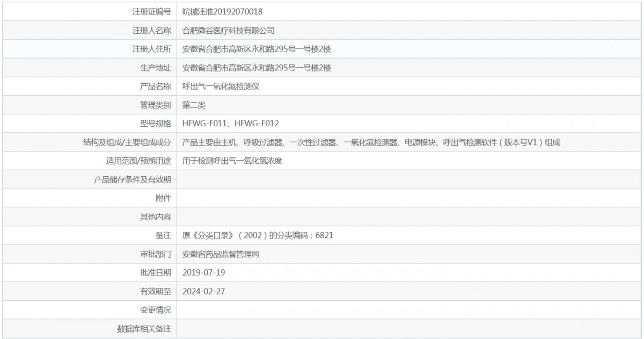Select expiry date 2024-02-27
This screenshot has width=644, height=339.
(x=204, y=291)
